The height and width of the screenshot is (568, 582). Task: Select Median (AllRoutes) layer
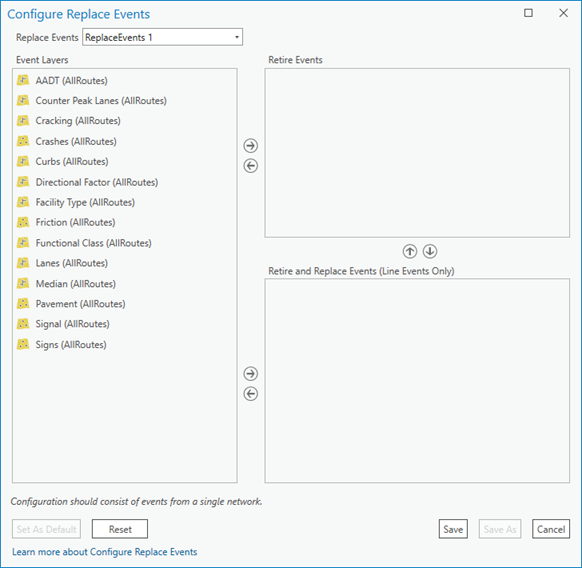pos(76,284)
